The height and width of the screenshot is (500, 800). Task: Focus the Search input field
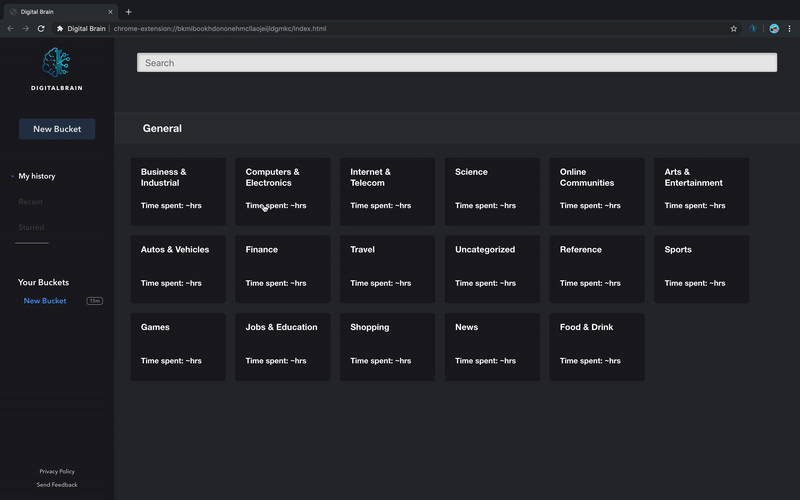tap(457, 63)
